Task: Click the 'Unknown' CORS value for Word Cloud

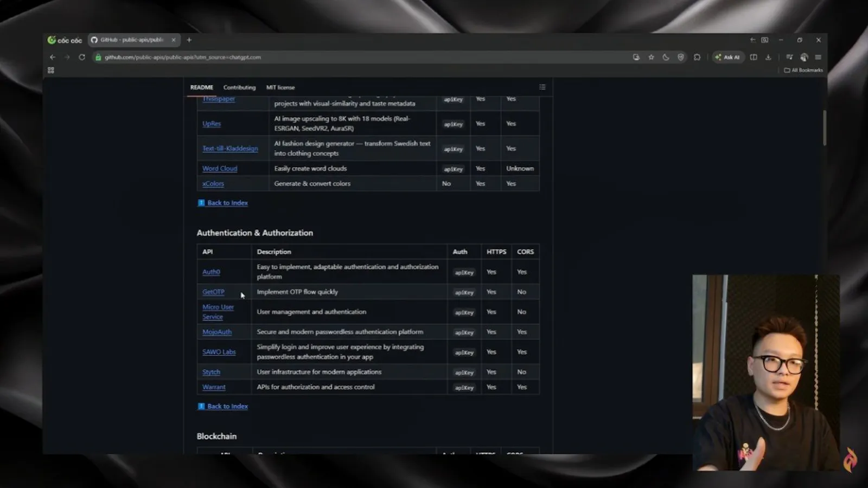Action: [x=520, y=169]
